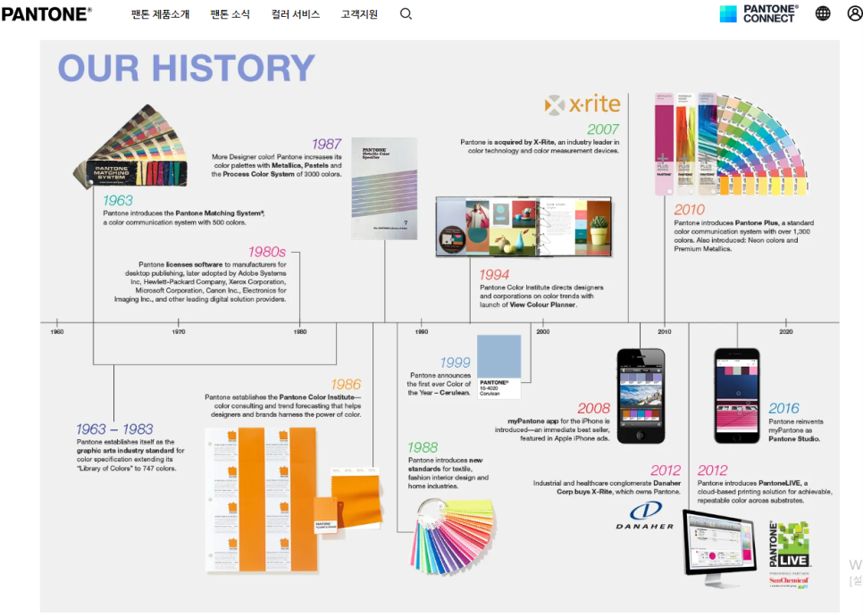Click the 2020 timeline tick label

[786, 331]
